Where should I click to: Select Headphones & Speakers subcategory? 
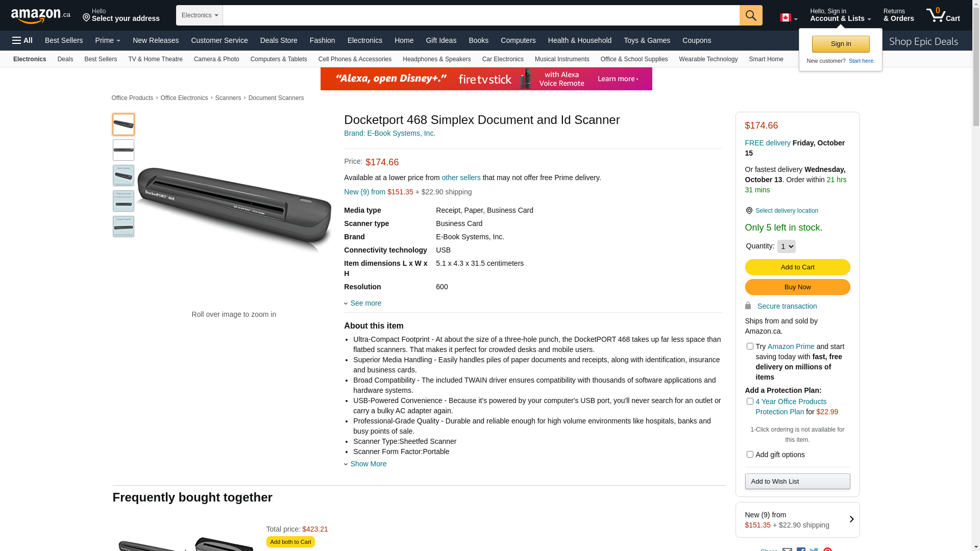coord(436,59)
